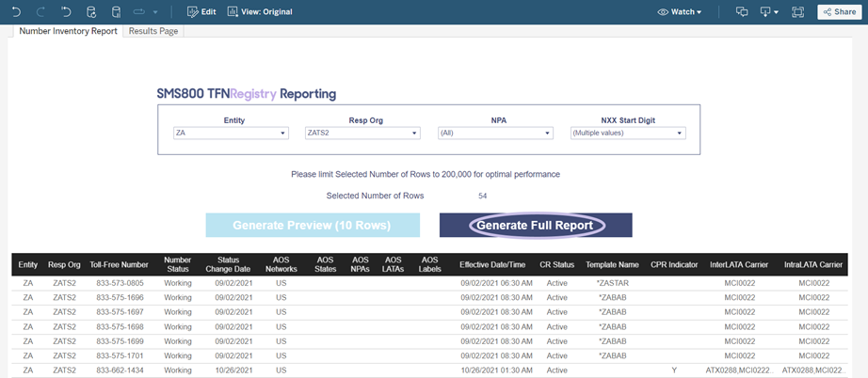
Task: Click the InterLATA Carrier column header
Action: click(739, 265)
